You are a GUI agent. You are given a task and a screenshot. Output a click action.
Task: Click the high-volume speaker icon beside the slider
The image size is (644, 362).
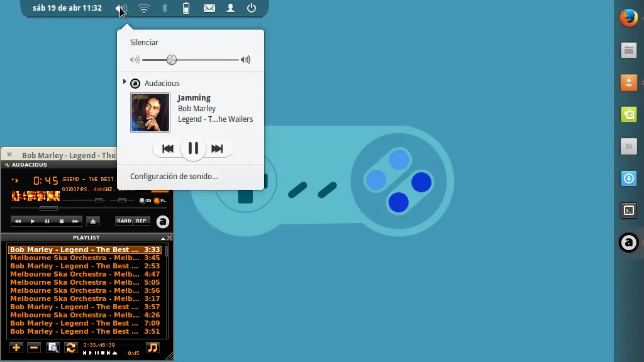point(246,60)
